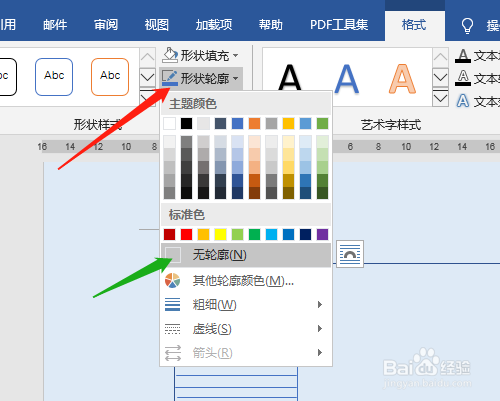Click the dashes (虚线) icon

(173, 329)
